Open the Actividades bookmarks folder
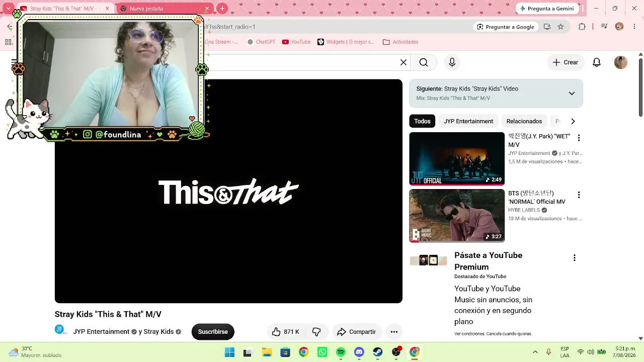The height and width of the screenshot is (362, 644). click(x=400, y=42)
